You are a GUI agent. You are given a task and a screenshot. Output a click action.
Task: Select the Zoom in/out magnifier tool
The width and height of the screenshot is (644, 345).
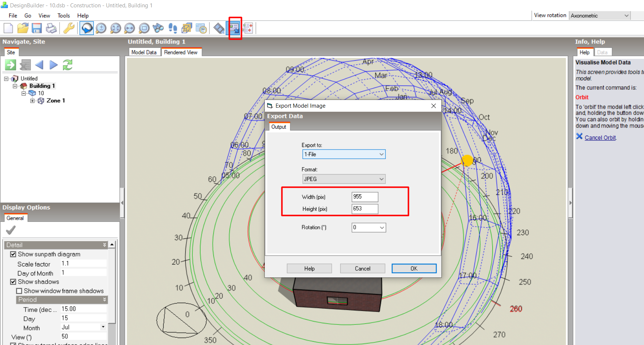pyautogui.click(x=101, y=28)
